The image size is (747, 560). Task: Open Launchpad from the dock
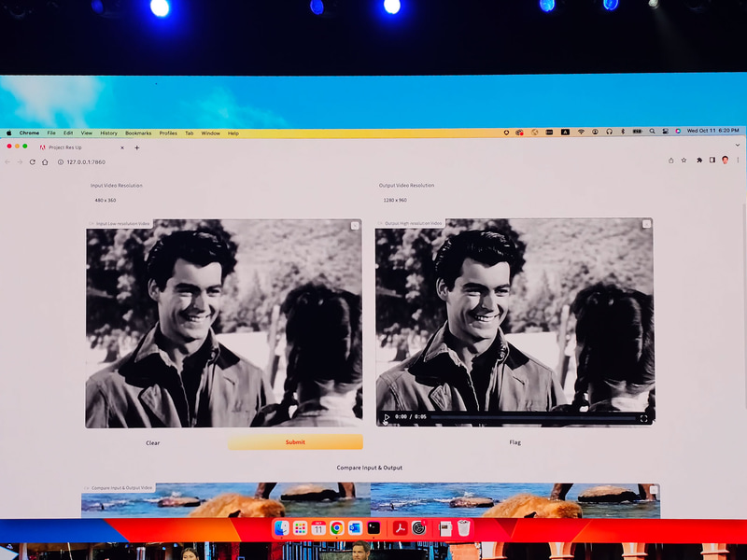[300, 527]
